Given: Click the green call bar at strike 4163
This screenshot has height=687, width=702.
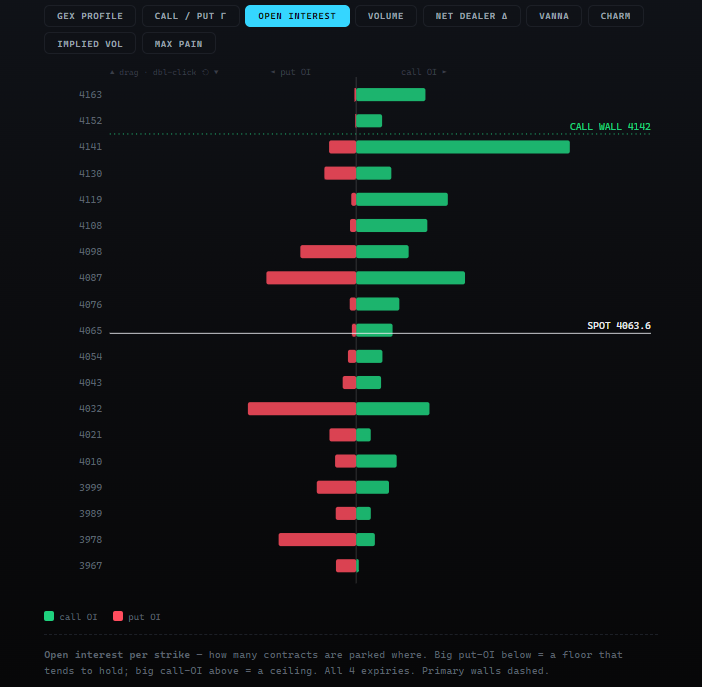Looking at the screenshot, I should pos(391,95).
